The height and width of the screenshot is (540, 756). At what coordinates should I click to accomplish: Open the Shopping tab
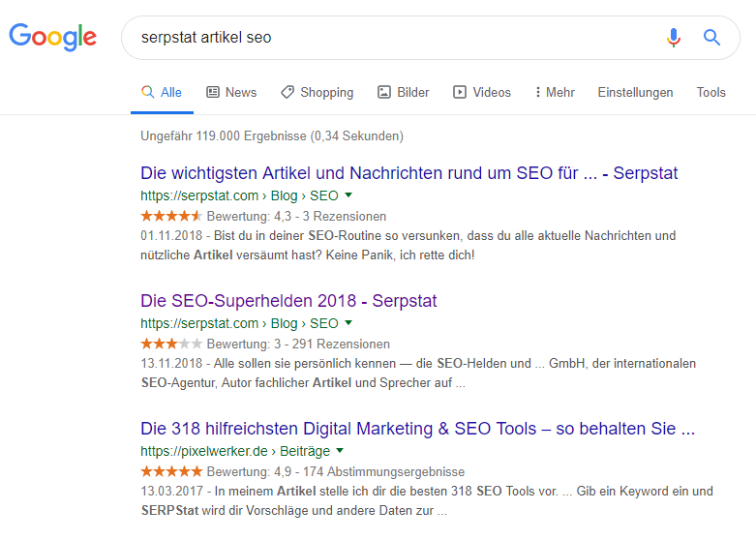(x=318, y=92)
